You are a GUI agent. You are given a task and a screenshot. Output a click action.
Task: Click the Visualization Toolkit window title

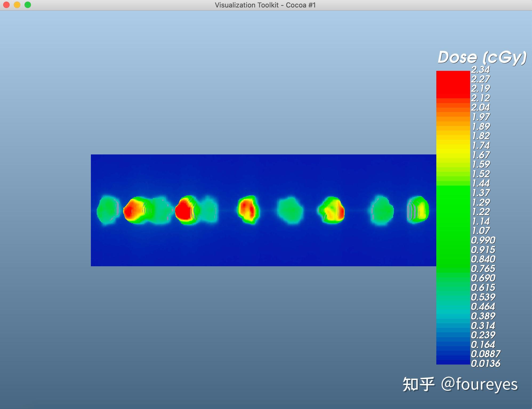coord(265,5)
